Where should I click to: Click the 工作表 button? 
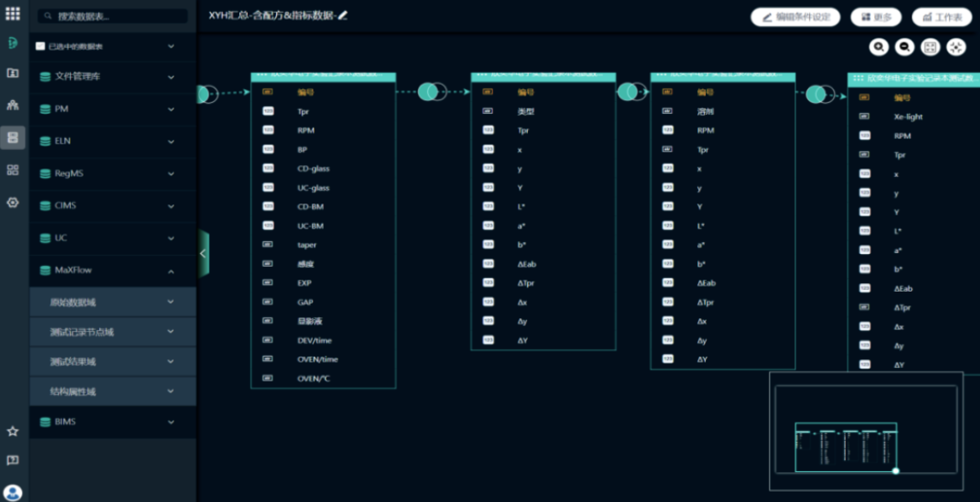click(942, 17)
